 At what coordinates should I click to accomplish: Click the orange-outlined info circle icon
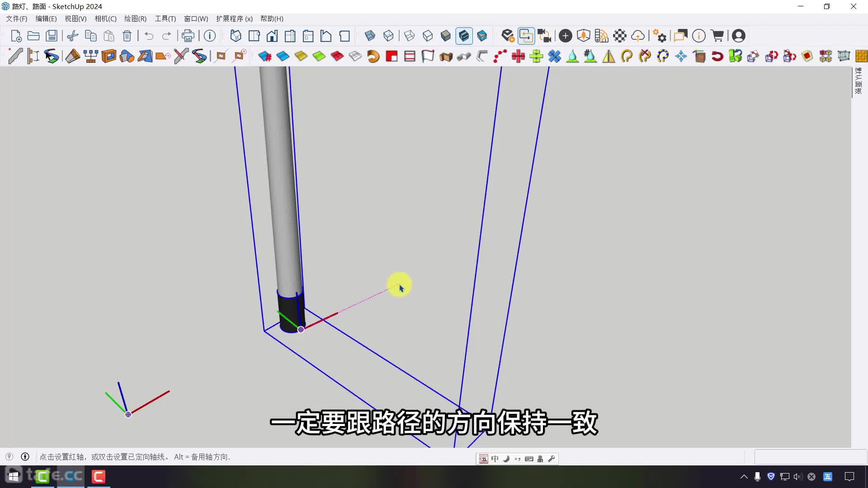pos(699,36)
